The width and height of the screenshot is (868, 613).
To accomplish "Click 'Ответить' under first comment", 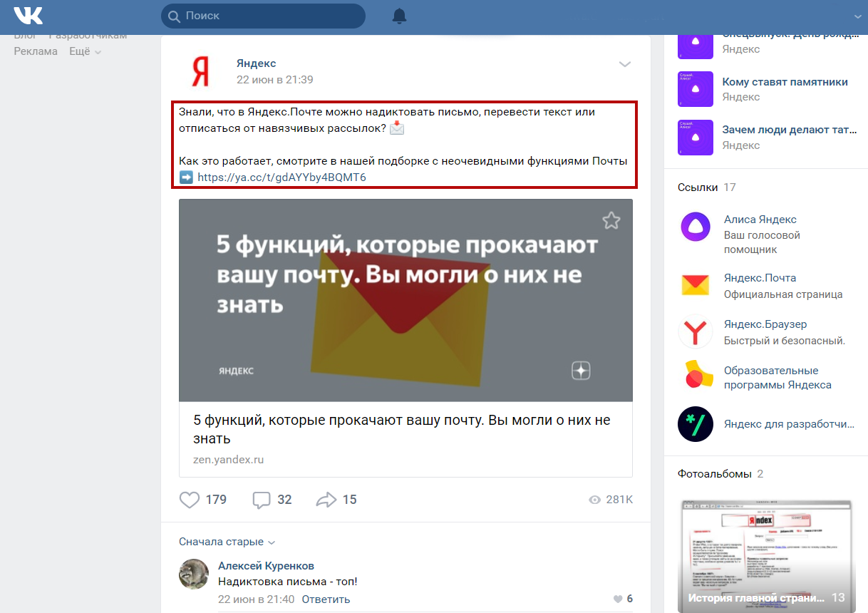I will click(x=326, y=599).
